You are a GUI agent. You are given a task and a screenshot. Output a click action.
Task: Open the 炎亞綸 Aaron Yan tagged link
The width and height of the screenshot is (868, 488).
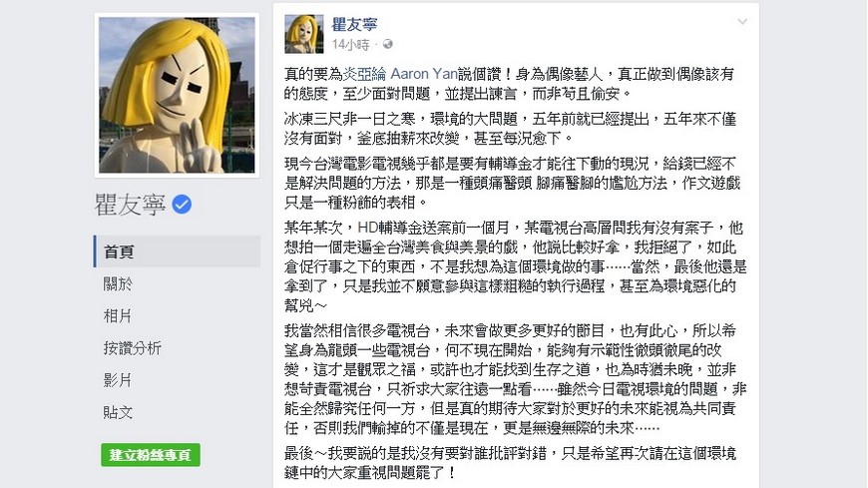coord(400,74)
